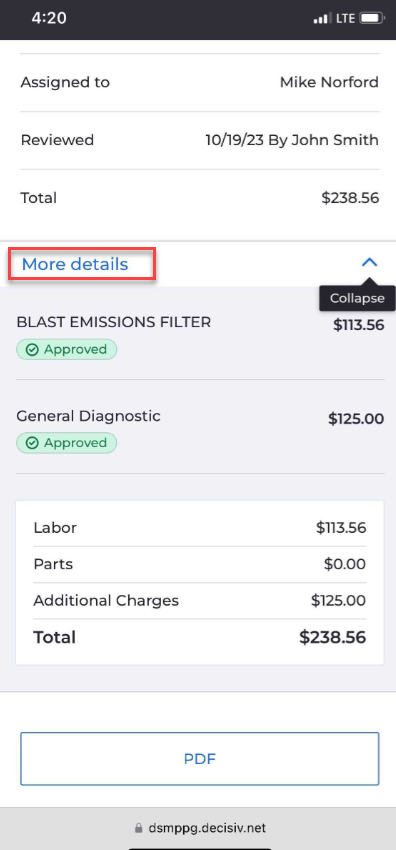Click the Approved badge under General Diagnostic
Screen dimensions: 396x850
(67, 443)
